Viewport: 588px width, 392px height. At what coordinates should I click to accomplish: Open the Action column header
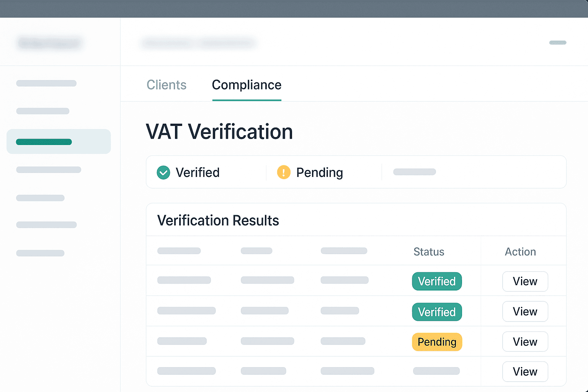520,252
